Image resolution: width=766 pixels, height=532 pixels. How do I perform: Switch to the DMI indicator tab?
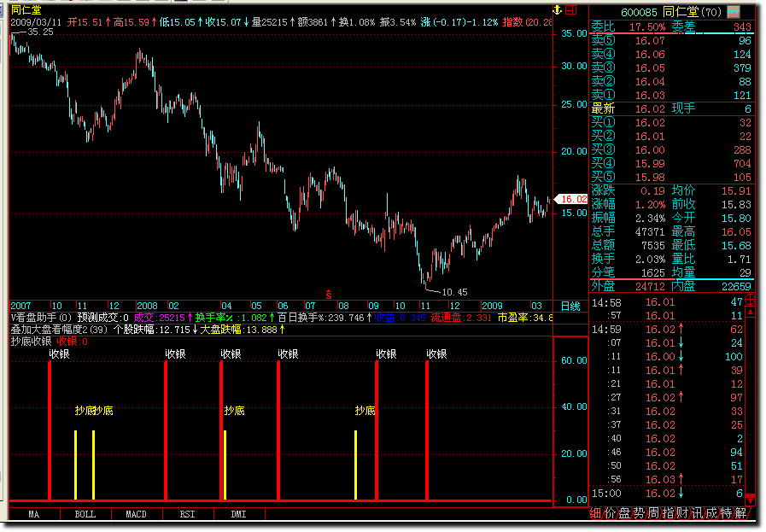coord(239,514)
